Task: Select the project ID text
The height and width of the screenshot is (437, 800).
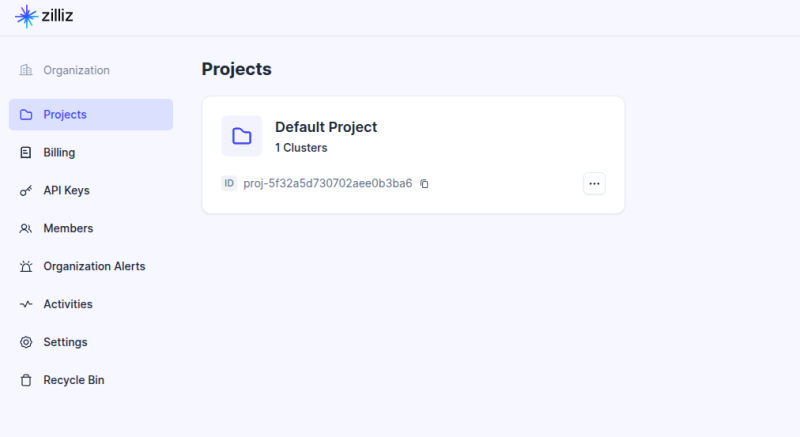Action: click(328, 184)
